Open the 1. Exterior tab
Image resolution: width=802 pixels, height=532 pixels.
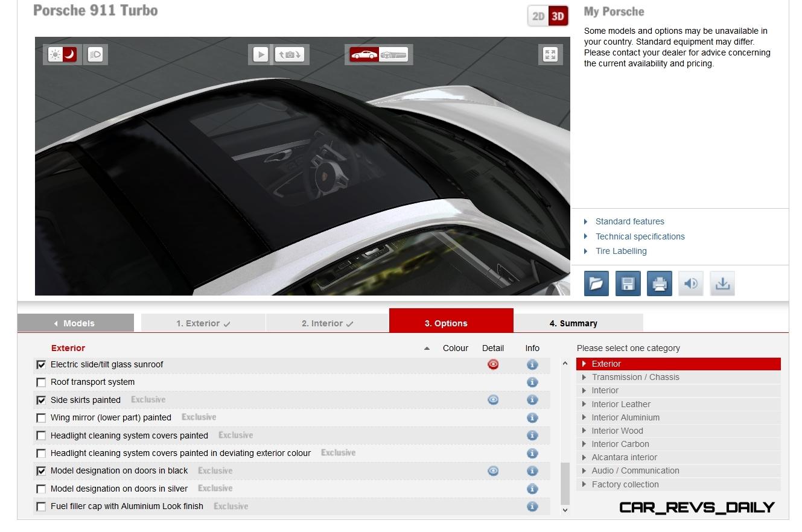203,323
